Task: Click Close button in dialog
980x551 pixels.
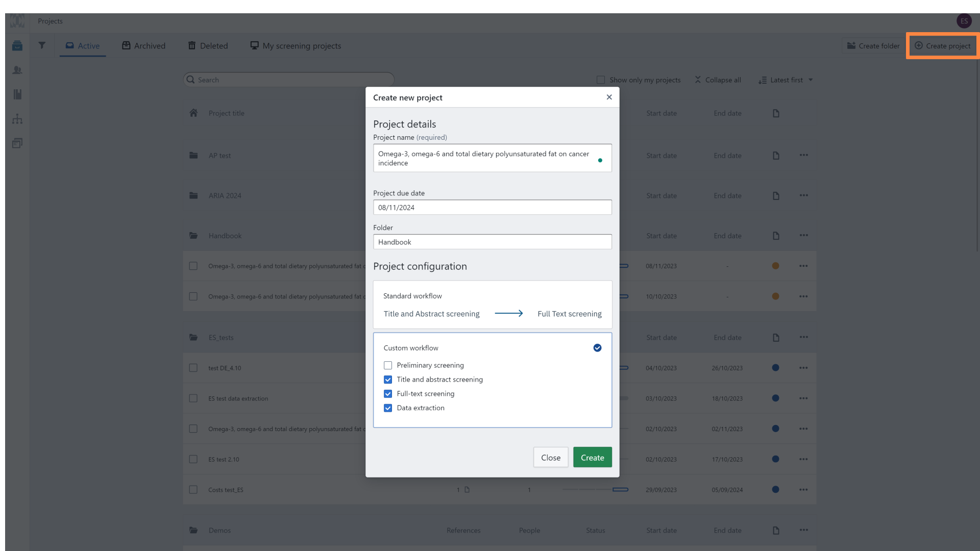Action: [x=551, y=457]
